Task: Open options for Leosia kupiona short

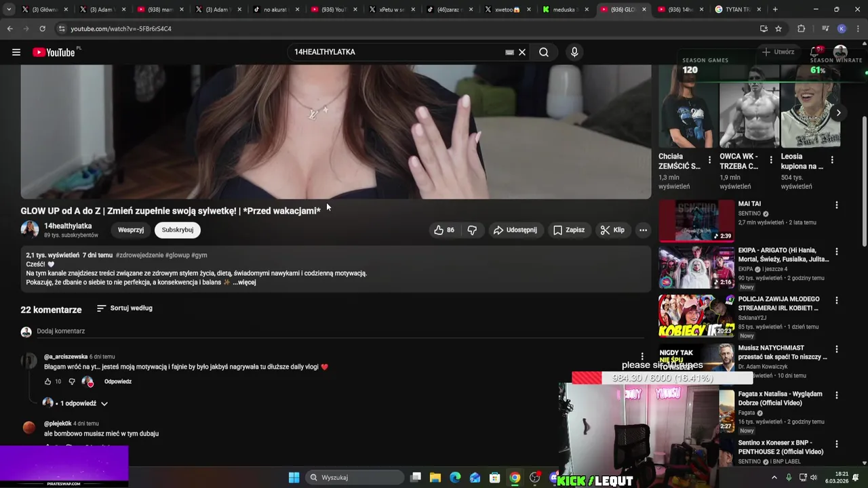Action: pyautogui.click(x=832, y=161)
